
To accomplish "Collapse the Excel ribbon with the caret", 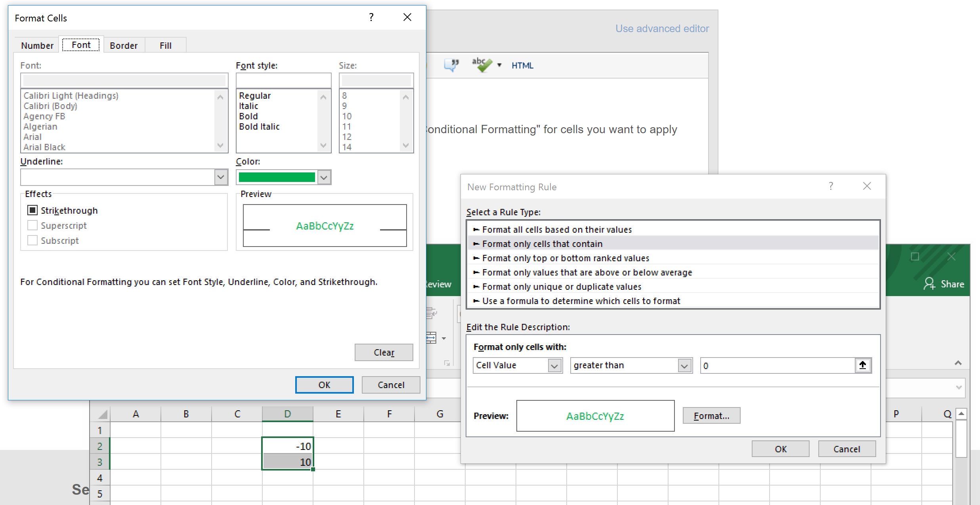I will tap(958, 363).
